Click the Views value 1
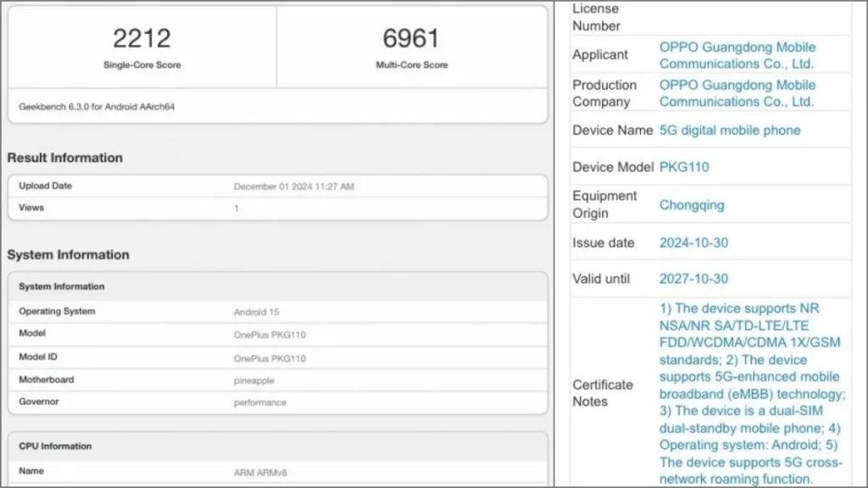 [236, 208]
